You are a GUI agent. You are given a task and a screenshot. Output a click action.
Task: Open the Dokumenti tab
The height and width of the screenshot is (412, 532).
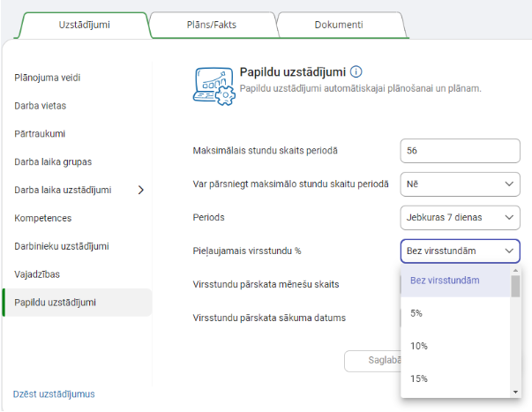point(339,25)
